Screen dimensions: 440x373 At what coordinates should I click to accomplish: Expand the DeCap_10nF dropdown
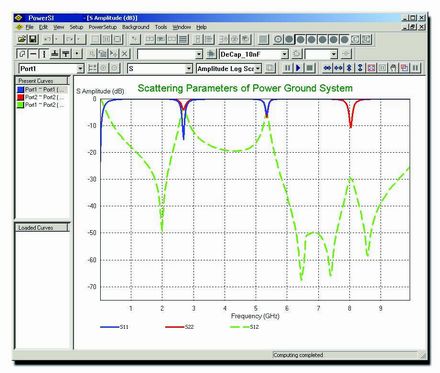[x=284, y=54]
